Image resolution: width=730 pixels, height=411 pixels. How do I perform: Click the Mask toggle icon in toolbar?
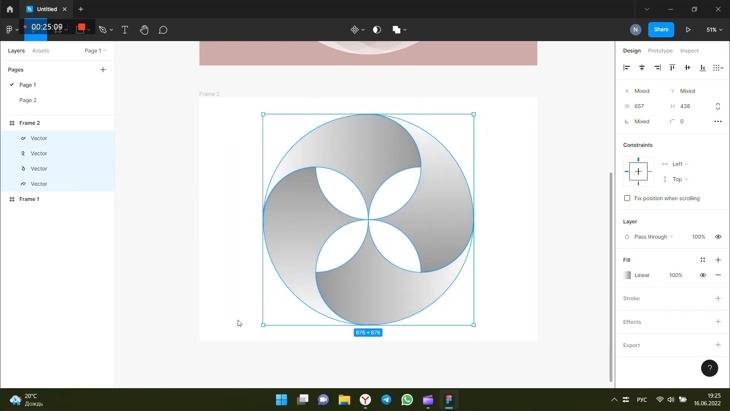pos(377,30)
